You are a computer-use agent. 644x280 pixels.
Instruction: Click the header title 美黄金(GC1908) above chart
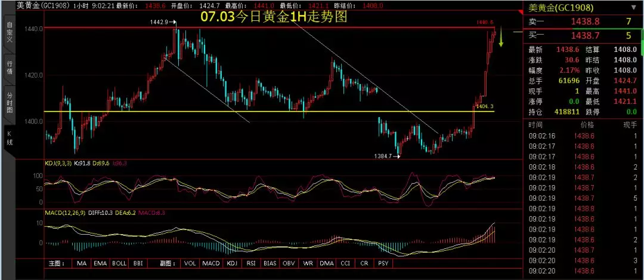click(x=44, y=6)
